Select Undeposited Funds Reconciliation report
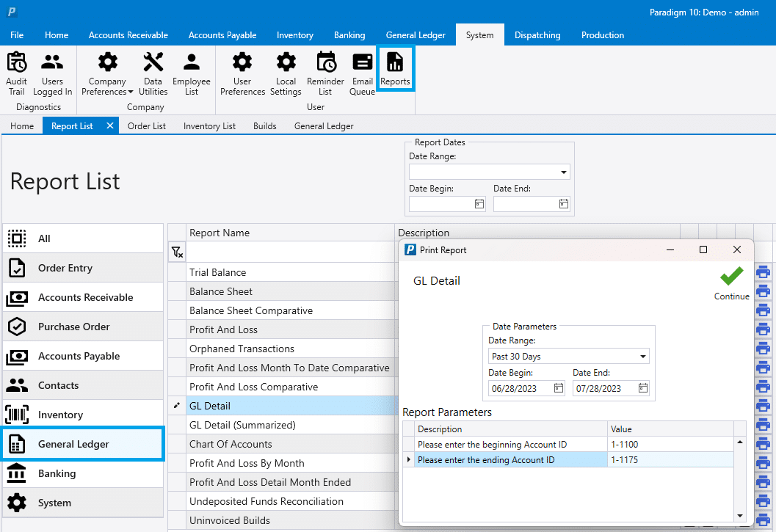The image size is (776, 532). click(291, 501)
